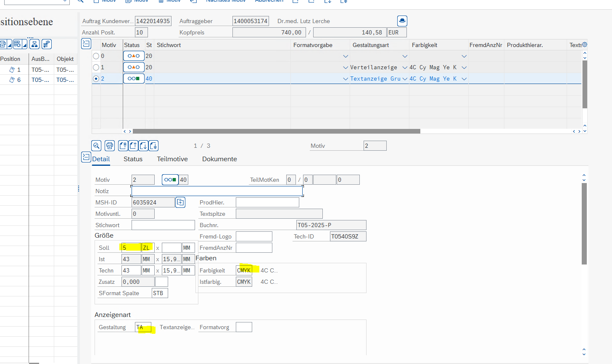Click Auftrag Kundenver. field 1422014935
Viewport: 612px width, 364px height.
pyautogui.click(x=153, y=21)
